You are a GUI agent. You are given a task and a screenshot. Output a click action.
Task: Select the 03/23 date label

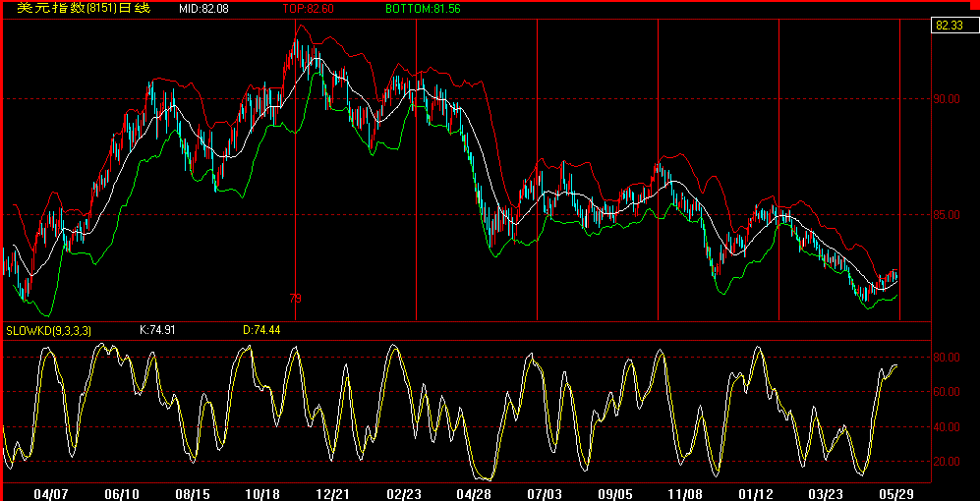coord(828,493)
